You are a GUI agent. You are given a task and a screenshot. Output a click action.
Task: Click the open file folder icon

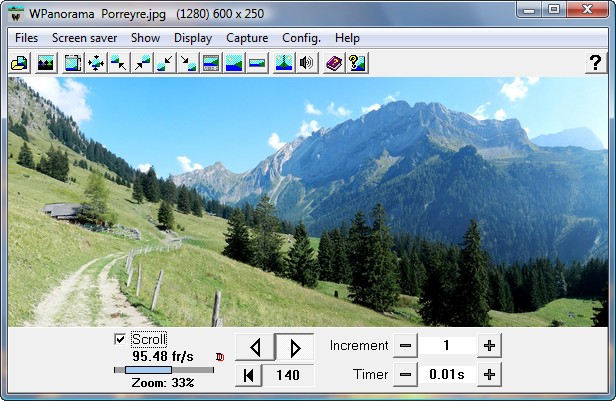(18, 63)
